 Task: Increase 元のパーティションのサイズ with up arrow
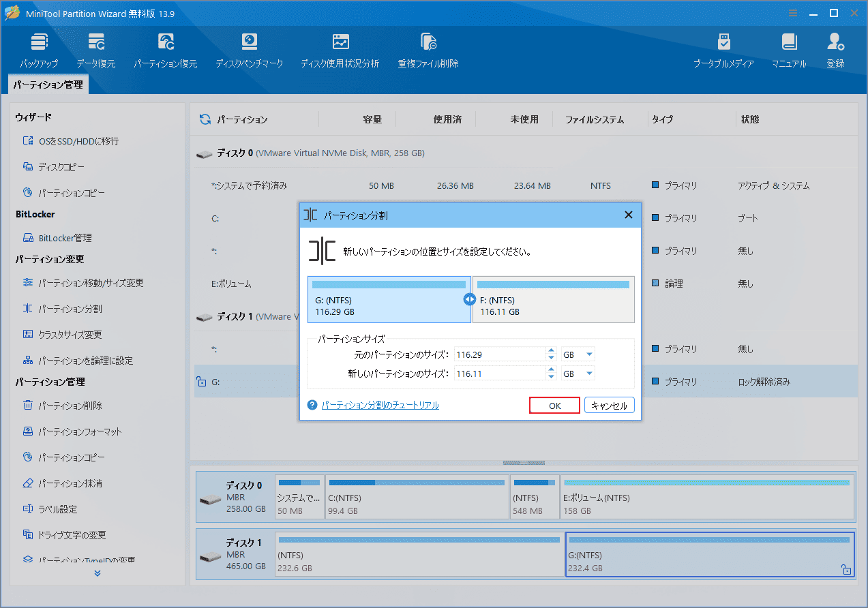click(x=551, y=351)
